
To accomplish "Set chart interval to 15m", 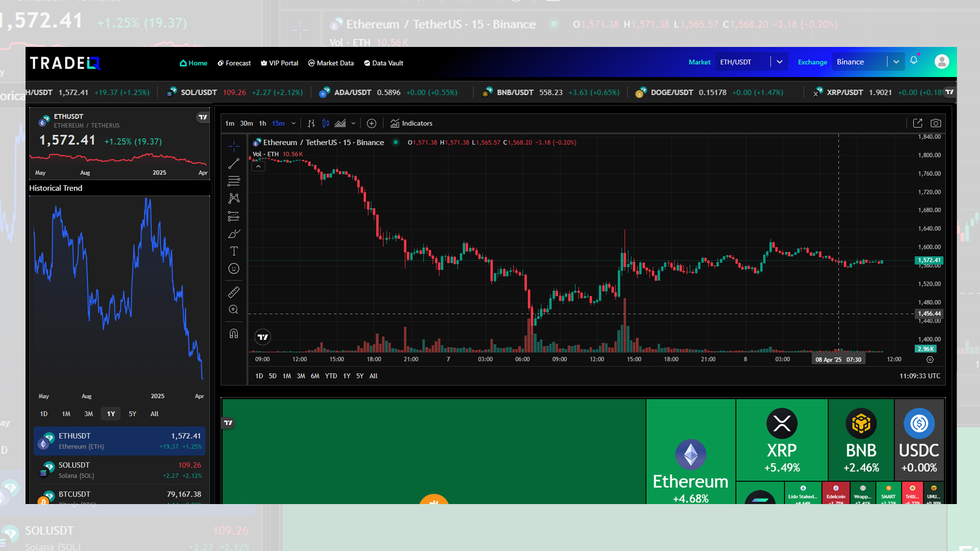I will point(278,123).
